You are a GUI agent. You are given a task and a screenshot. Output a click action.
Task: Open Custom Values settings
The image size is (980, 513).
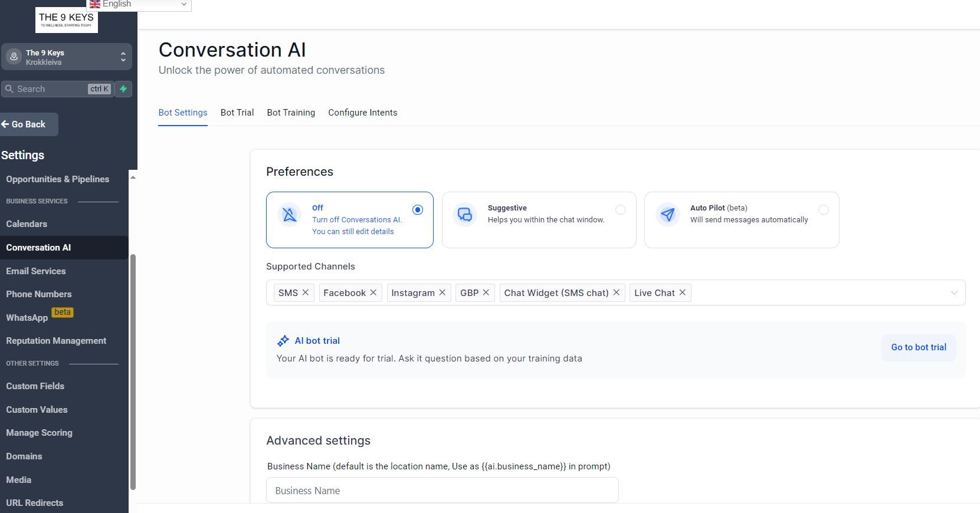37,410
